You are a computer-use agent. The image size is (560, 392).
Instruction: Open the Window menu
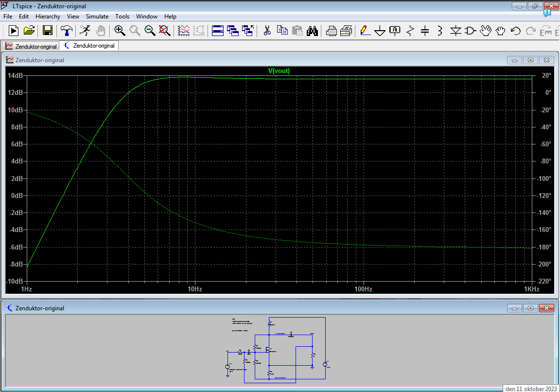click(x=146, y=17)
